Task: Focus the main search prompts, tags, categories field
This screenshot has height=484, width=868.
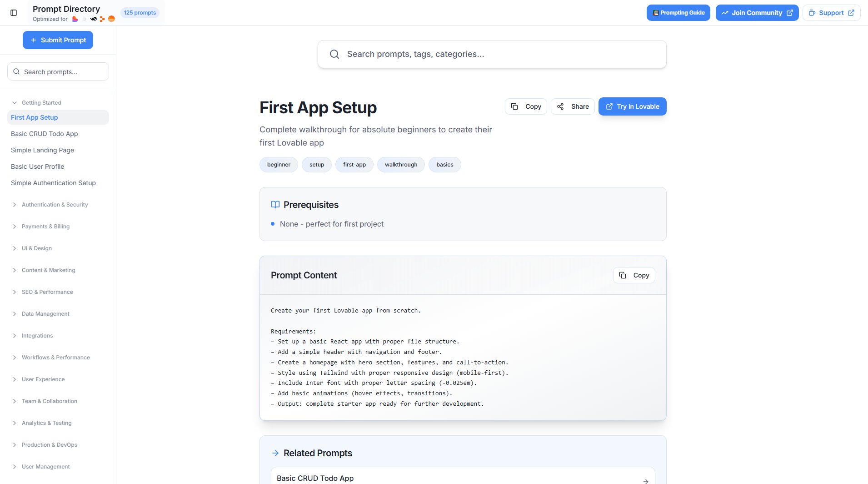Action: [x=492, y=54]
